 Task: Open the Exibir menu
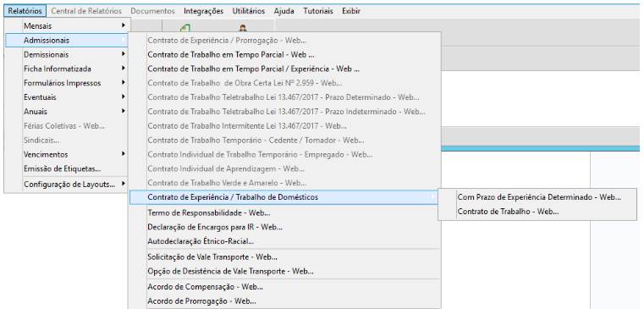351,11
